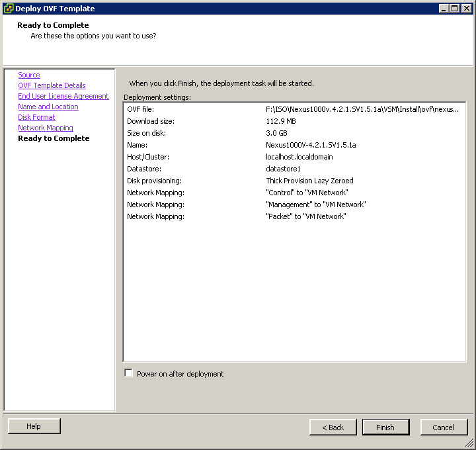Select the localhost.localdomain host value

tap(299, 157)
